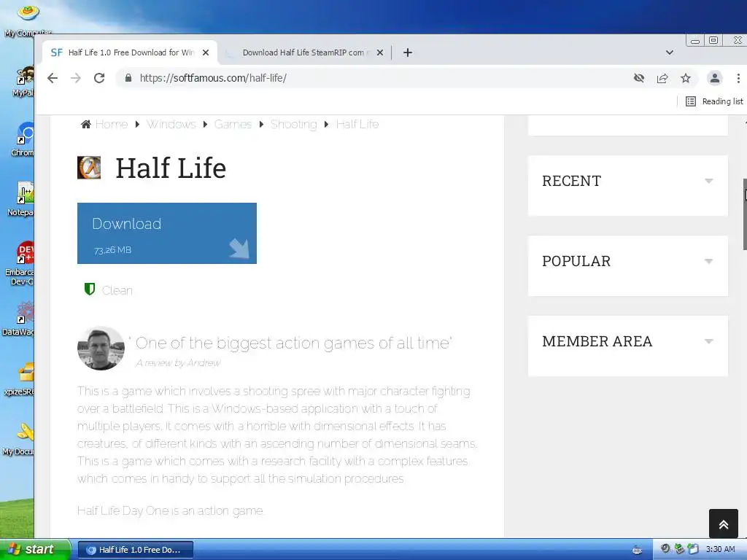Click the first system tray icon

(x=637, y=550)
